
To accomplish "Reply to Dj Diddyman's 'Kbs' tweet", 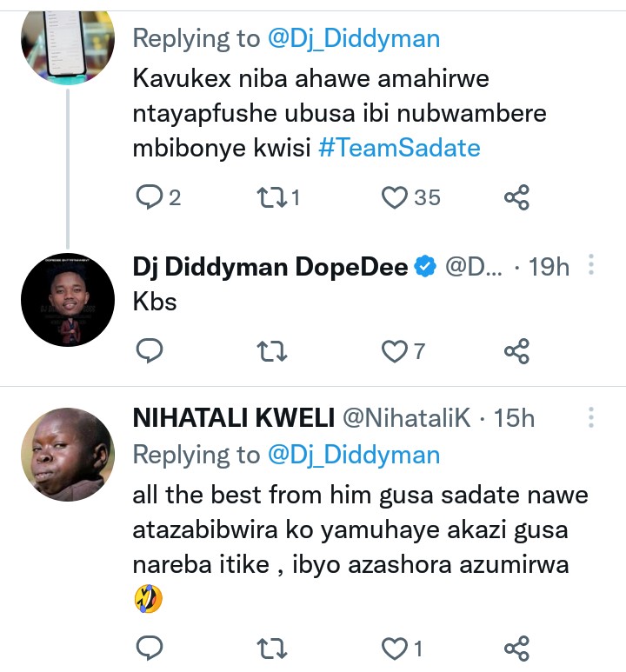I will pos(149,350).
